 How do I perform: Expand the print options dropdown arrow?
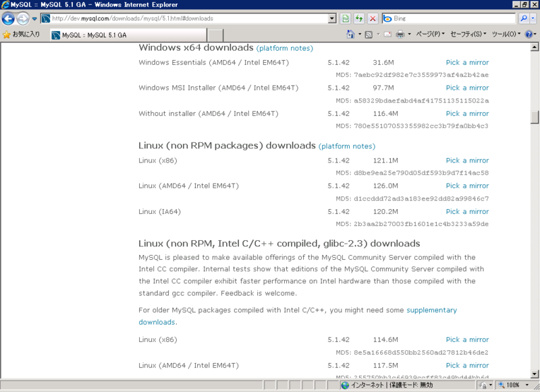tap(409, 34)
